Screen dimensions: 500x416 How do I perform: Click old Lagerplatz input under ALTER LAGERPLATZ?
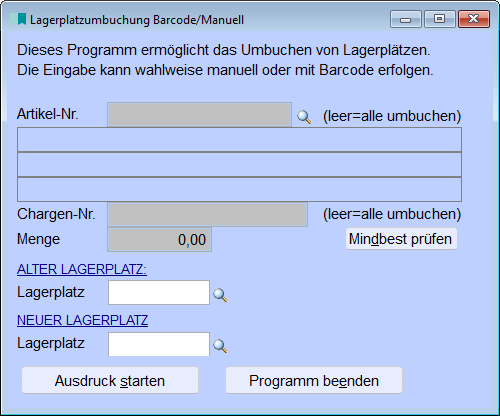pos(159,292)
